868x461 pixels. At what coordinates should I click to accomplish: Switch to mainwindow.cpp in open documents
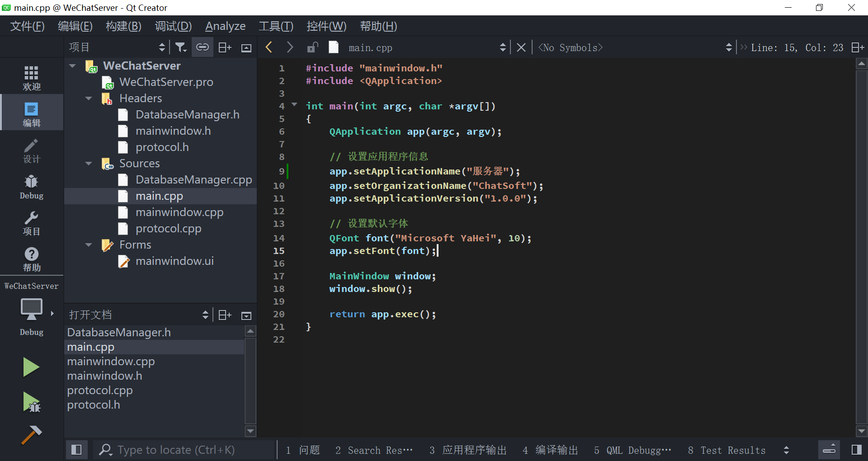[111, 362]
